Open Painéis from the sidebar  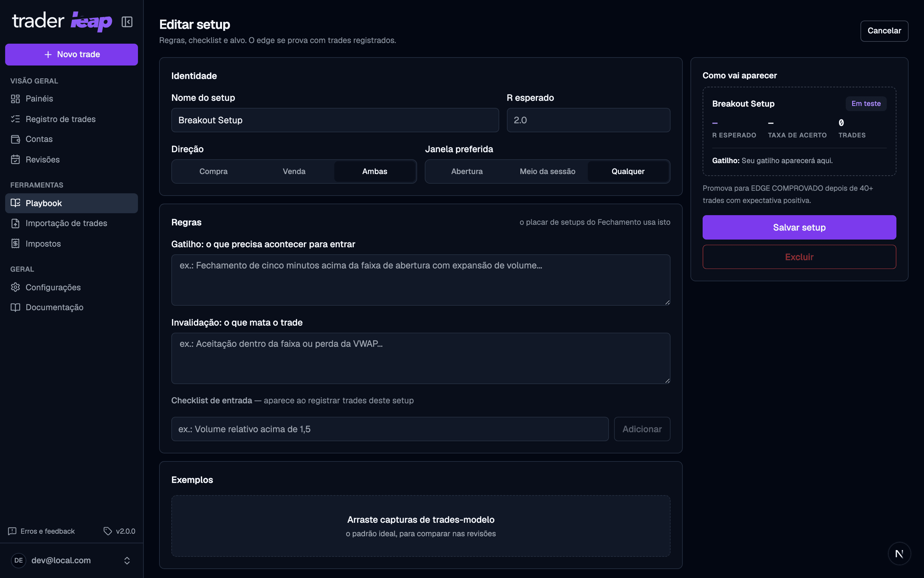(x=72, y=99)
